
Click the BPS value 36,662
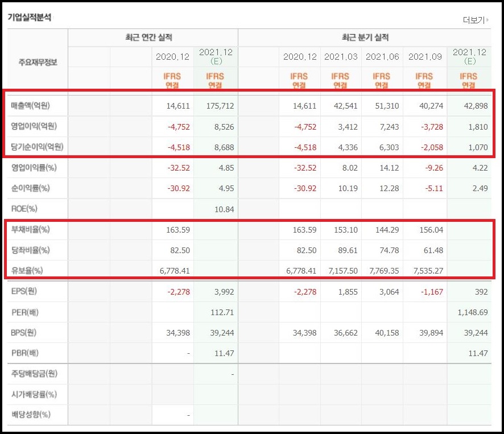[345, 333]
